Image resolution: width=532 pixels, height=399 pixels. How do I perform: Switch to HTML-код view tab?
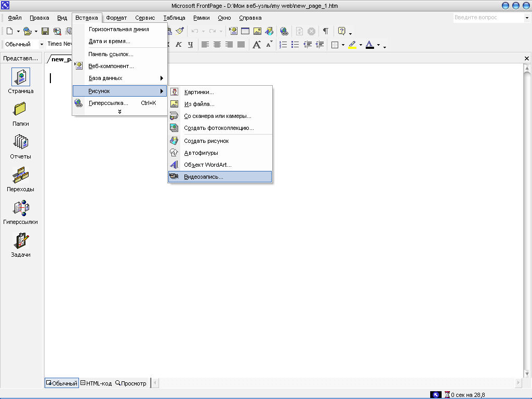[96, 383]
